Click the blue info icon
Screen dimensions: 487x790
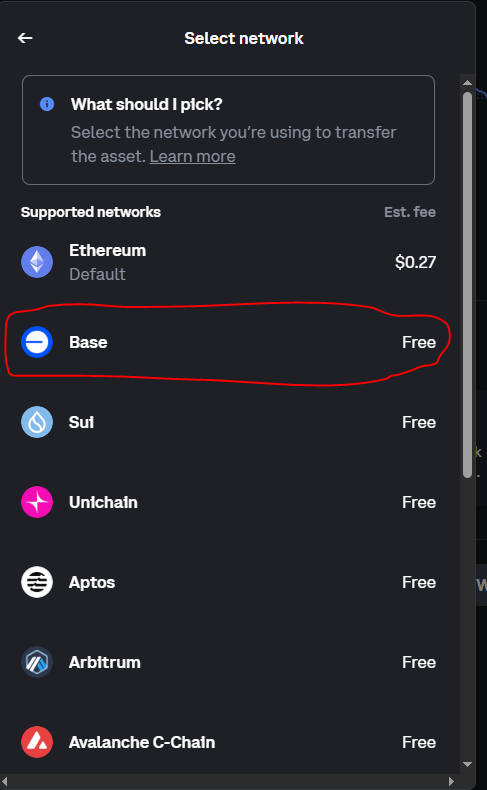(x=47, y=104)
